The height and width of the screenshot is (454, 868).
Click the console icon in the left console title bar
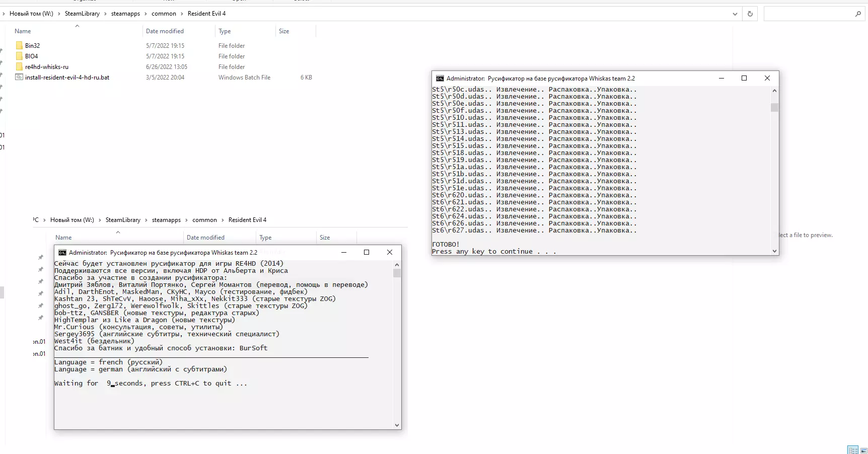62,252
